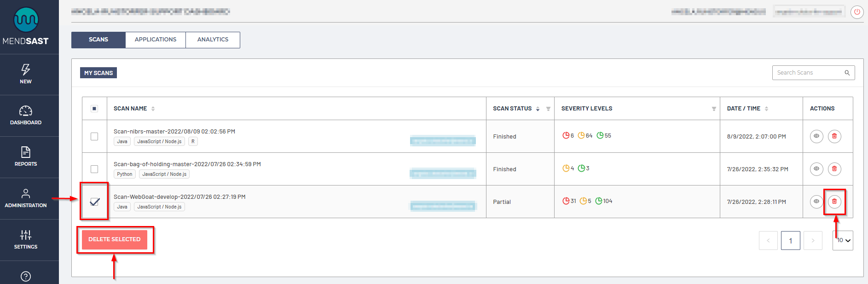This screenshot has width=868, height=284.
Task: Open the Scan Status column filter
Action: [548, 109]
